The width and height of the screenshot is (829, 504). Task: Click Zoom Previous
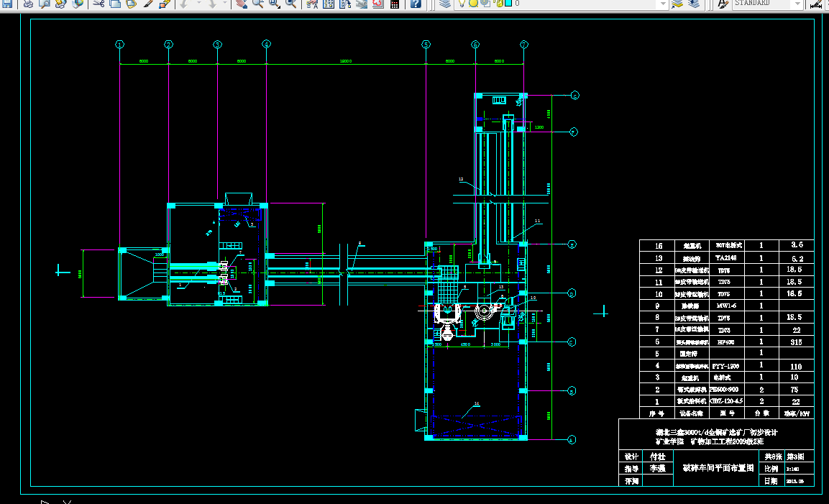(x=290, y=4)
